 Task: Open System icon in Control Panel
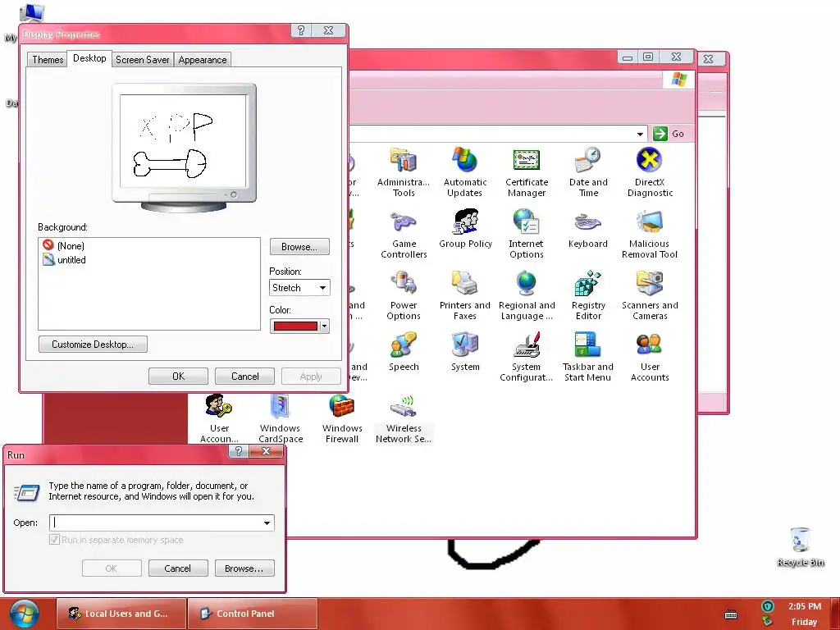coord(464,351)
